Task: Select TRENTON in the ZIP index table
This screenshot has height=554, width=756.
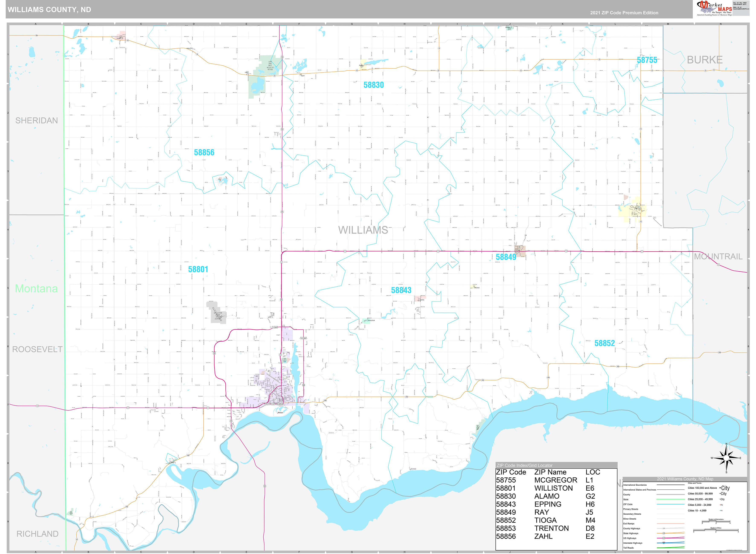Action: click(x=551, y=528)
